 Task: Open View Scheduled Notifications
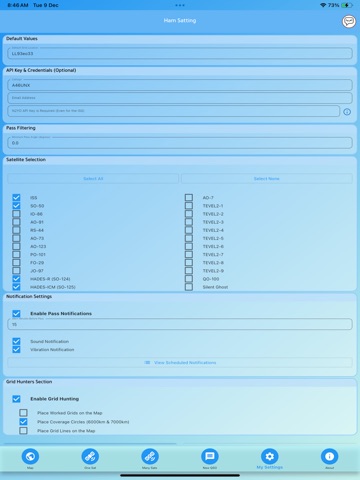(180, 362)
